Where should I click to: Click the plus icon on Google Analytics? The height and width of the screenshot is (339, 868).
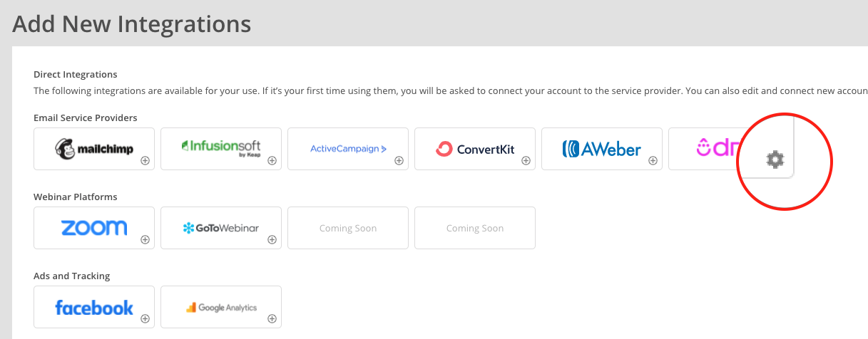tap(272, 319)
